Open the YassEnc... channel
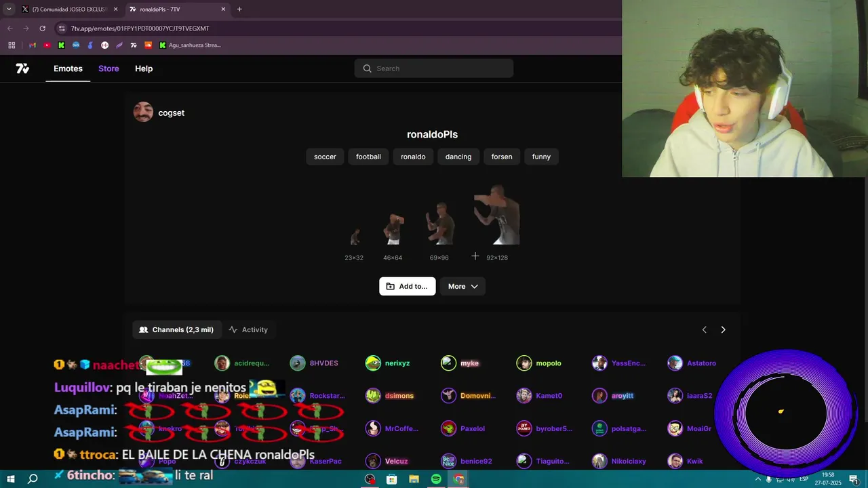The width and height of the screenshot is (868, 488). [x=619, y=363]
